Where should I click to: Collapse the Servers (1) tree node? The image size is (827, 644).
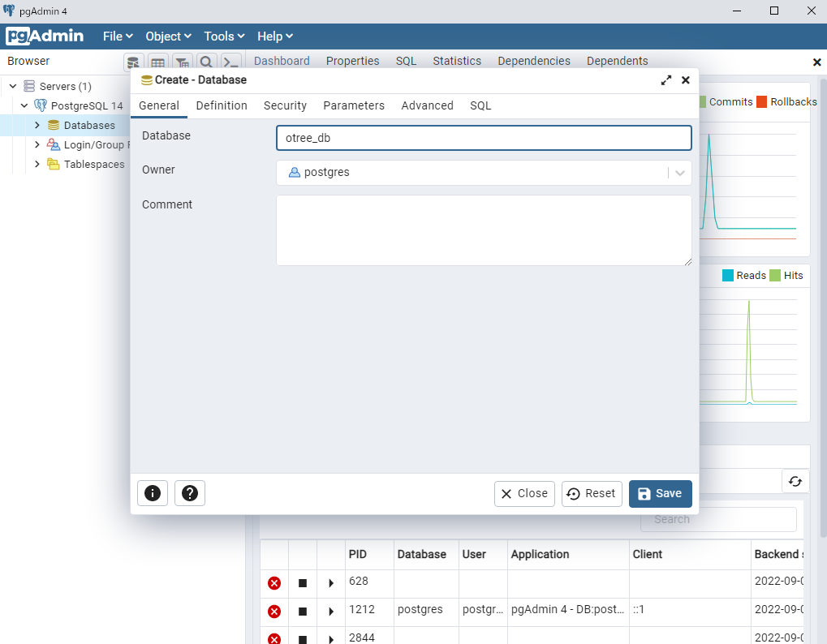[x=13, y=86]
